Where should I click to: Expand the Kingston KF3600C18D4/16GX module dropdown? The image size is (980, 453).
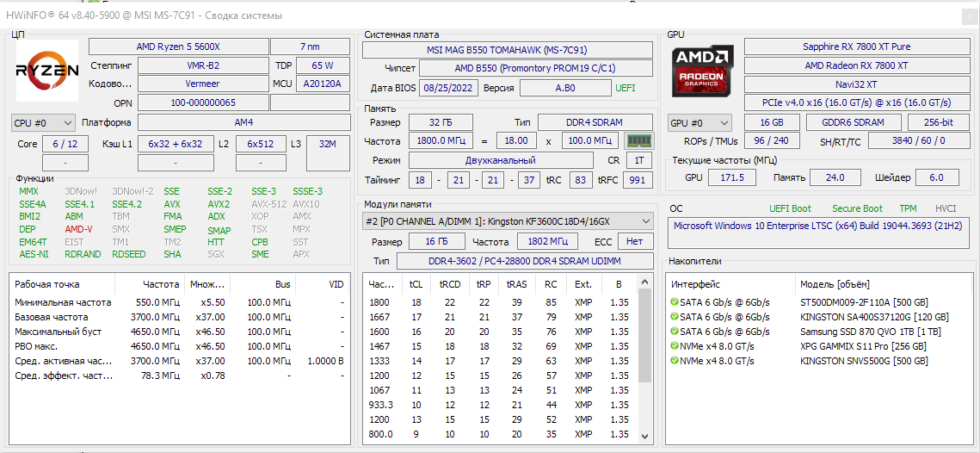(508, 220)
